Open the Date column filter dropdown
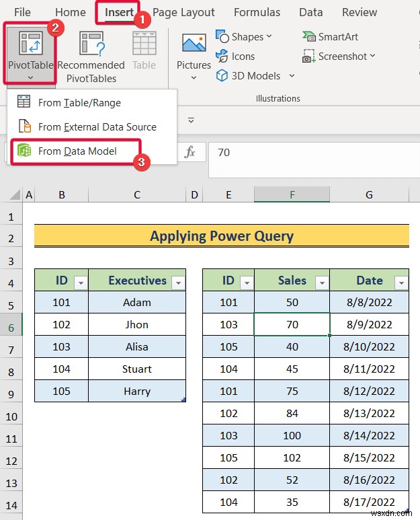 point(401,283)
